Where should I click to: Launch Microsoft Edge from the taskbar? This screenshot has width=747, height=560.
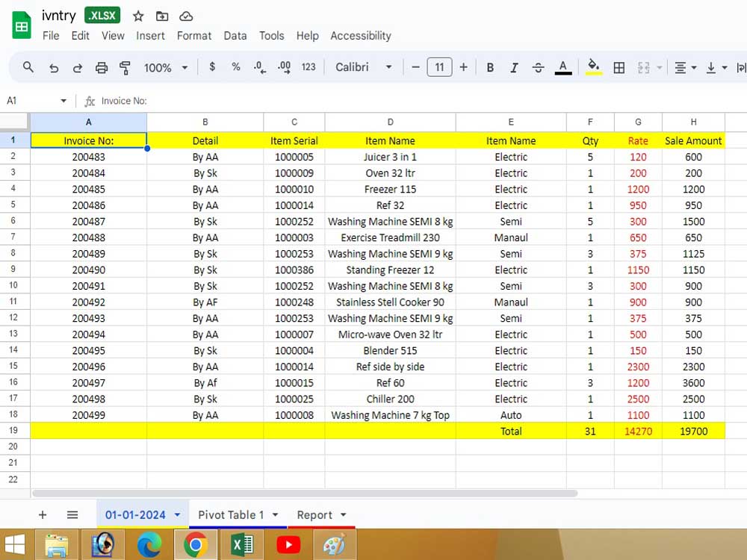(x=149, y=544)
